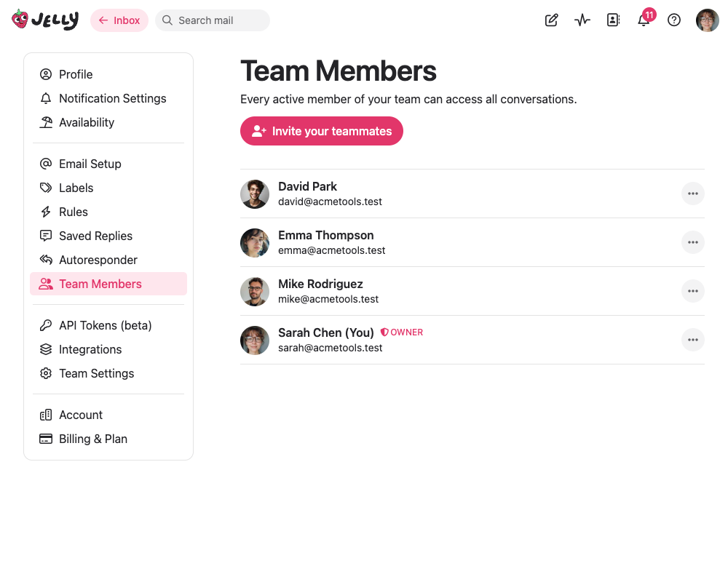This screenshot has width=728, height=582.
Task: Open Emma Thompson's options menu
Action: pyautogui.click(x=692, y=242)
